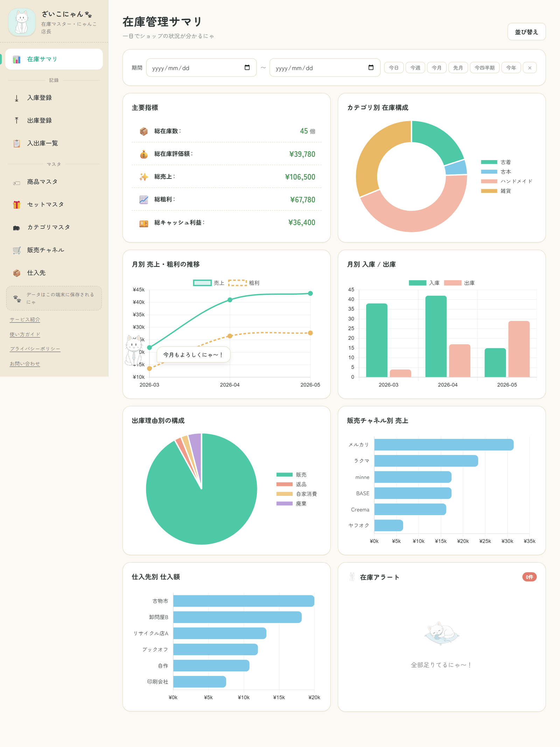Click the start date input field
The width and height of the screenshot is (560, 747).
pyautogui.click(x=201, y=68)
